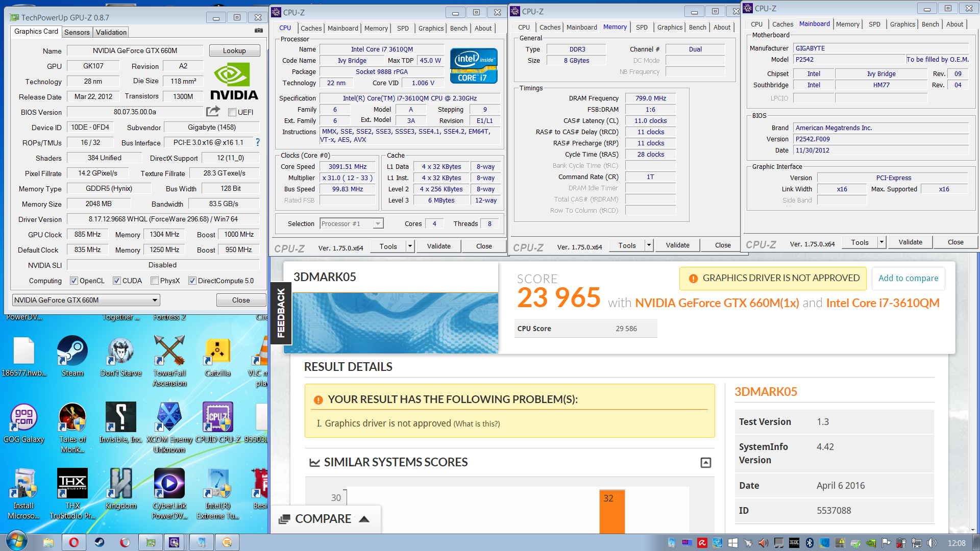Open the Caches tab in CPU-Z CPU window
The width and height of the screenshot is (980, 551).
coord(311,28)
